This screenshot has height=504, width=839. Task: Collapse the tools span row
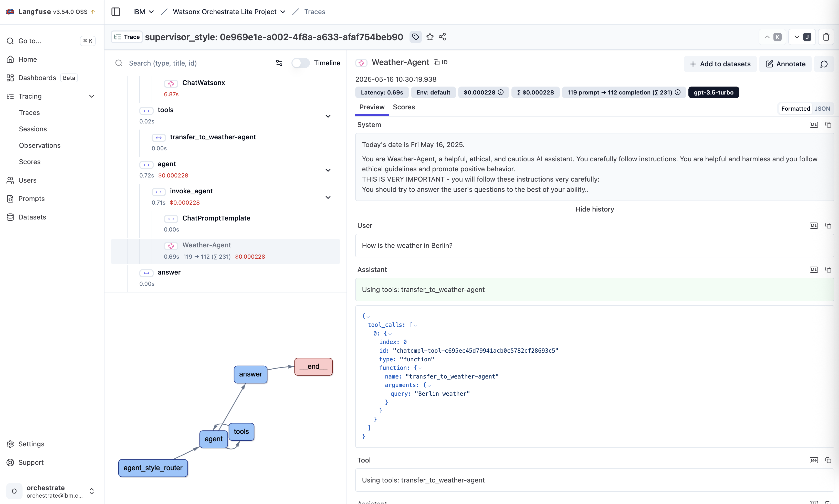(328, 116)
